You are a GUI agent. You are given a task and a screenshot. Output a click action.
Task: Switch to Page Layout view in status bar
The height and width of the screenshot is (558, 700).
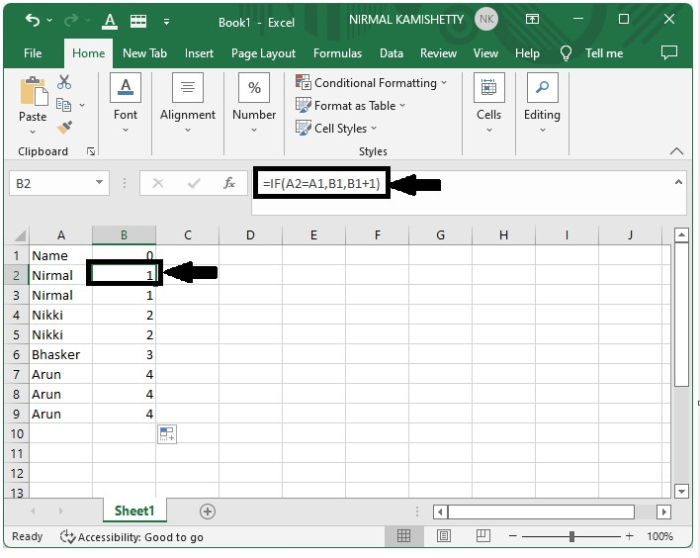coord(443,536)
